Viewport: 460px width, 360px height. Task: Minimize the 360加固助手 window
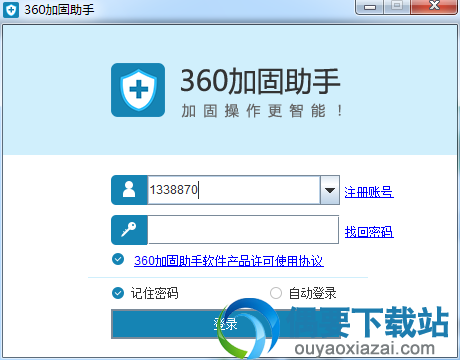pos(370,7)
